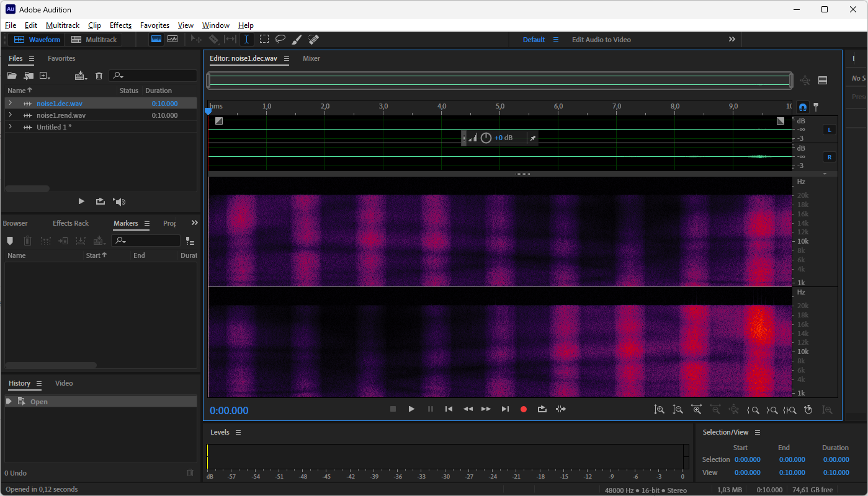Choose the Spot Healing Brush tool
868x496 pixels.
pyautogui.click(x=313, y=39)
